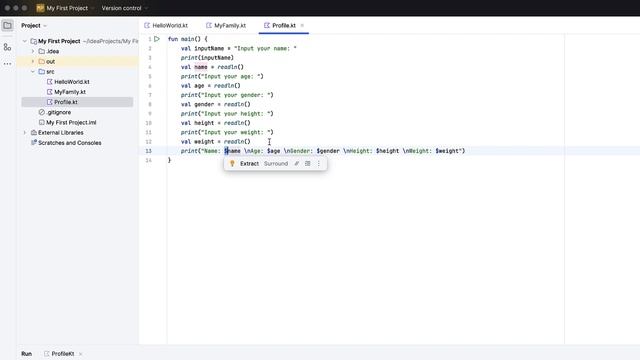Screen dimensions: 640x360
Task: Click the light bulb intention icon
Action: (x=232, y=163)
